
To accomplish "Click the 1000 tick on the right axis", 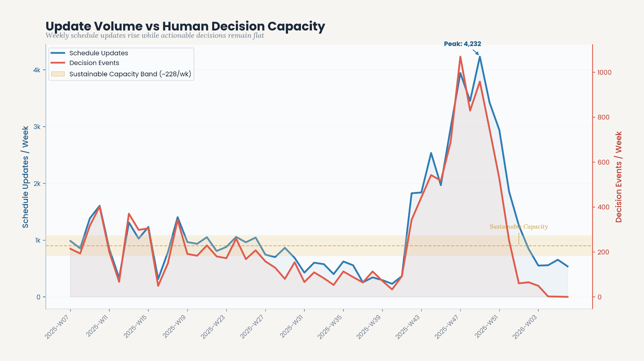I will [x=604, y=72].
